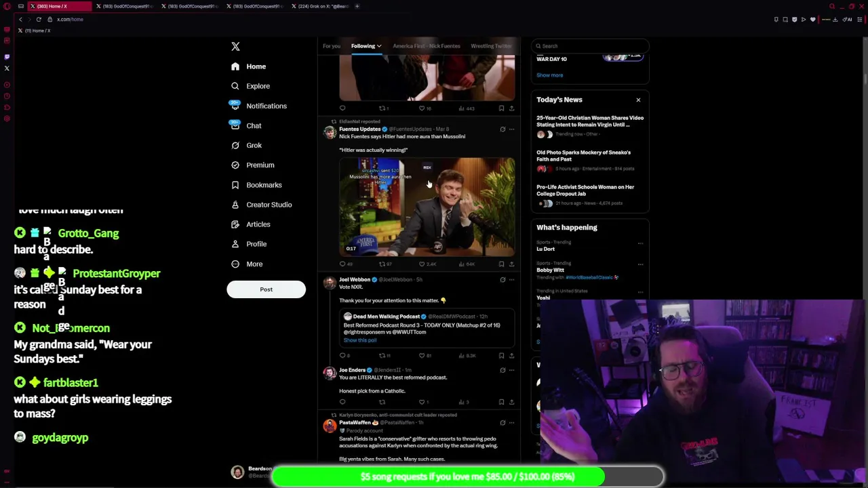Switch to America First - Nick Fuentes tab

pos(427,46)
